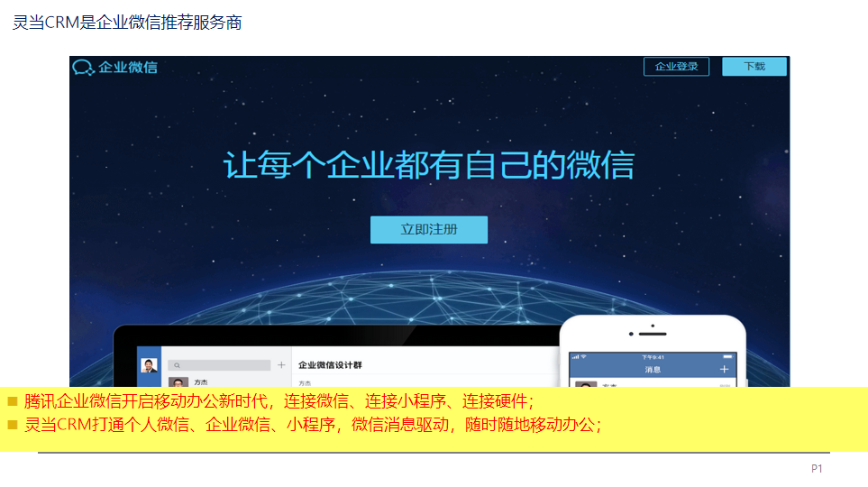This screenshot has width=868, height=487.
Task: Click the slide title 灵当CRM是企业微信推荐服务商
Action: click(x=127, y=23)
